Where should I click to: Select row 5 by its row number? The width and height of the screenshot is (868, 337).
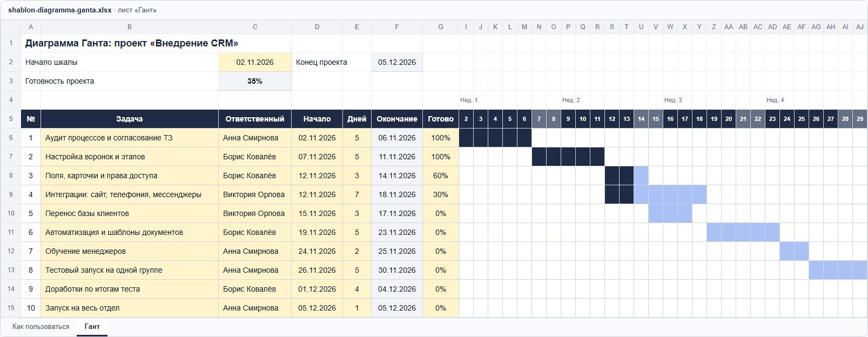[x=11, y=119]
